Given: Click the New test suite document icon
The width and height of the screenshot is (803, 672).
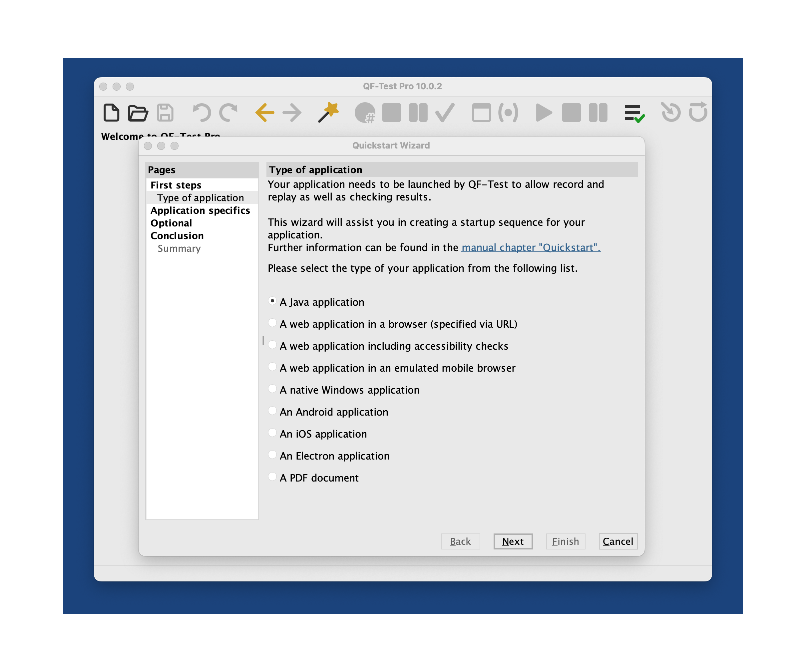Looking at the screenshot, I should click(x=111, y=113).
